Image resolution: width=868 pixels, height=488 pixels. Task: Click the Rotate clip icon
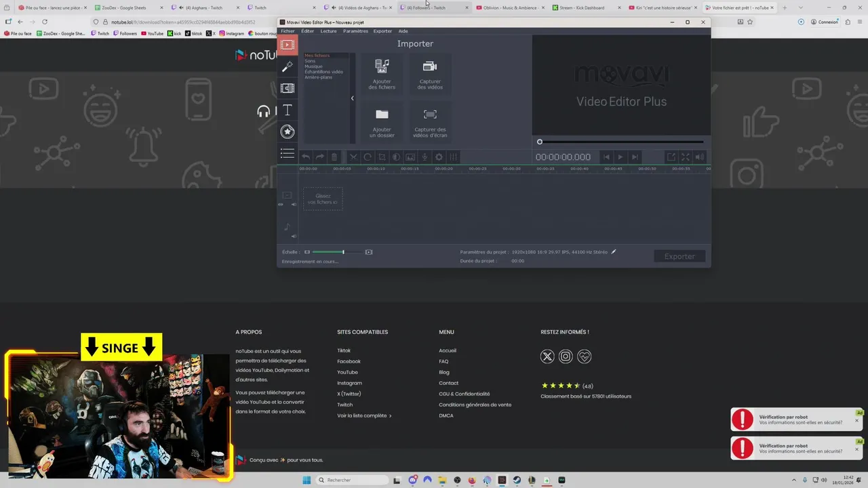[368, 157]
